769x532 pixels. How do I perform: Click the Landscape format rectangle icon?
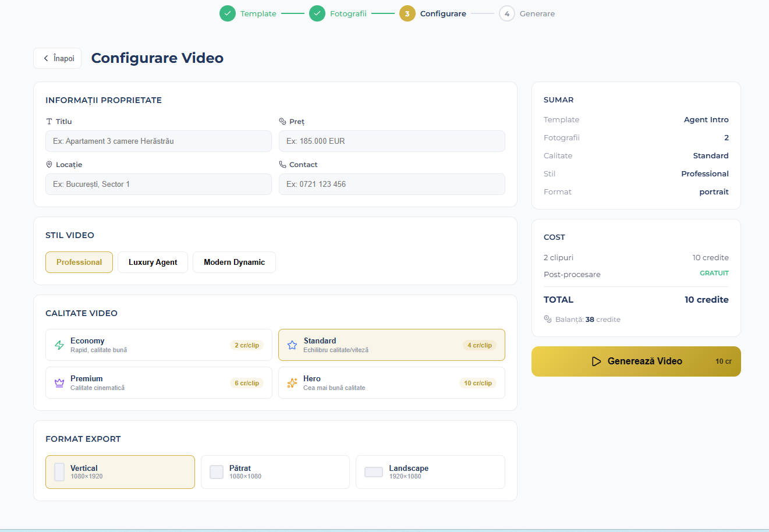(373, 472)
